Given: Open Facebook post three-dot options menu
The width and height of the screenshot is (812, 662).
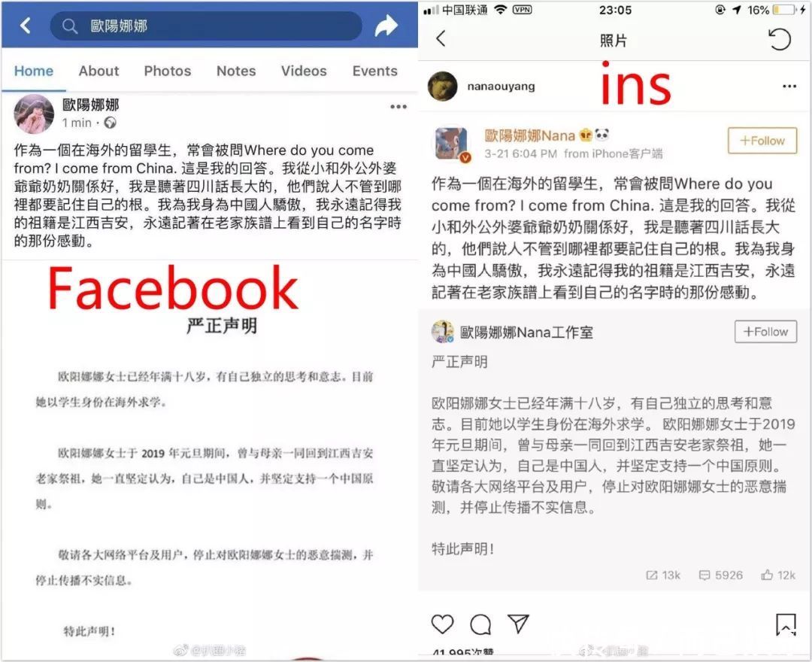Looking at the screenshot, I should [398, 107].
